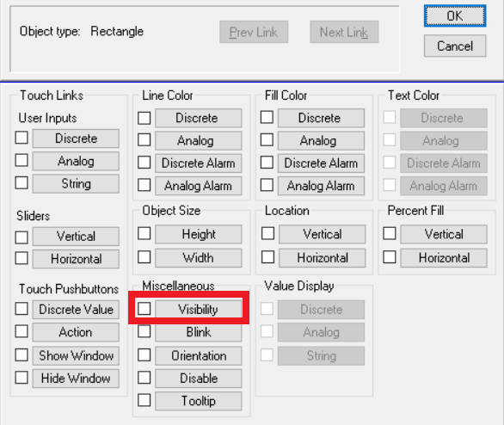Enable the Sliders Vertical checkbox
Screen dimensions: 504x425
[22, 237]
